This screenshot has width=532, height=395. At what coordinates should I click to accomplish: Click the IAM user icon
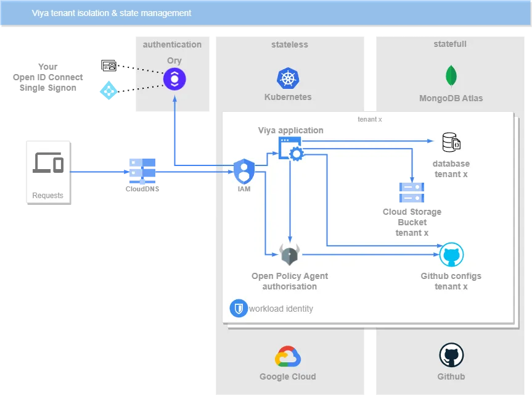[244, 172]
